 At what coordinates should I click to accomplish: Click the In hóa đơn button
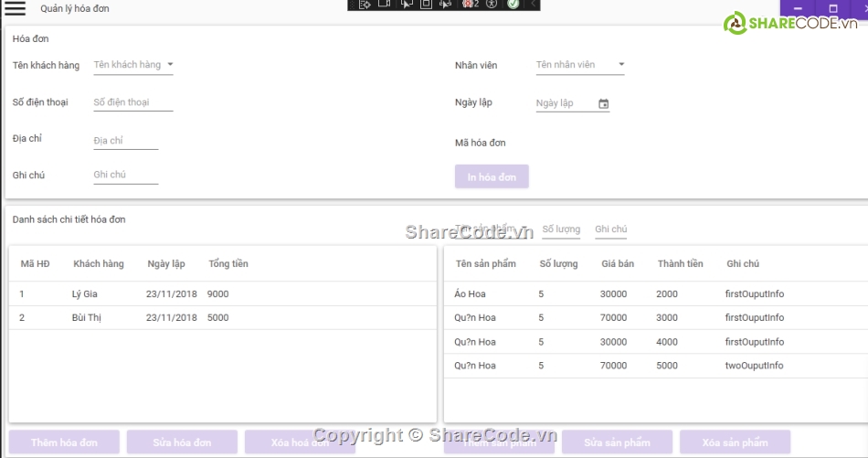pos(492,176)
